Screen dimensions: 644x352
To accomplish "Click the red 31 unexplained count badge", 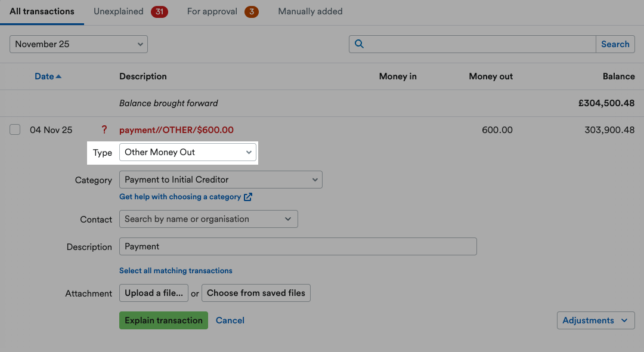I will [x=159, y=11].
